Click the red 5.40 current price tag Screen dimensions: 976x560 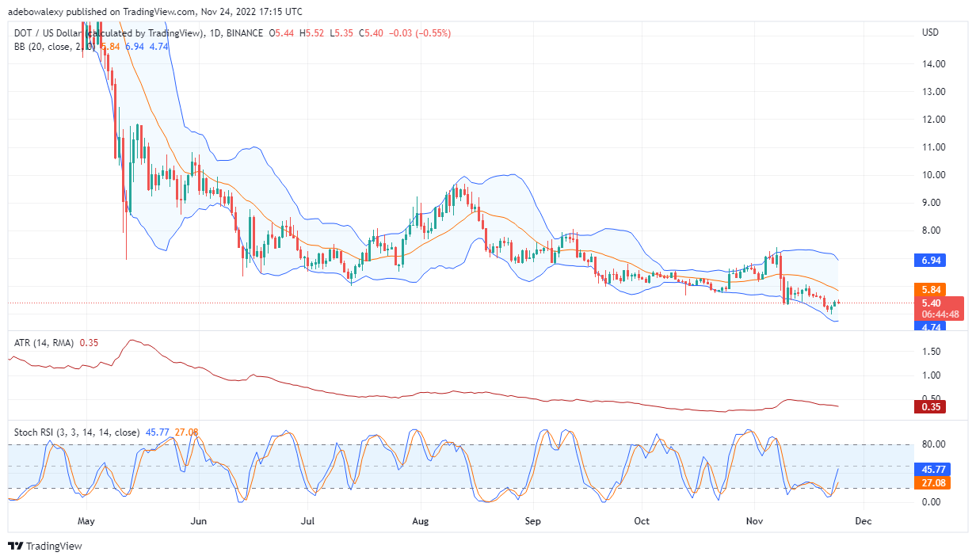coord(931,303)
